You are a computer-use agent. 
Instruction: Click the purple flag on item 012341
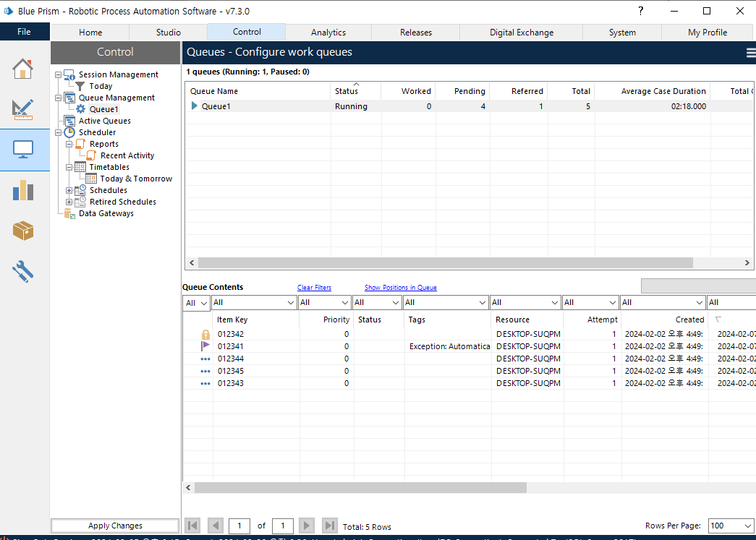(205, 346)
